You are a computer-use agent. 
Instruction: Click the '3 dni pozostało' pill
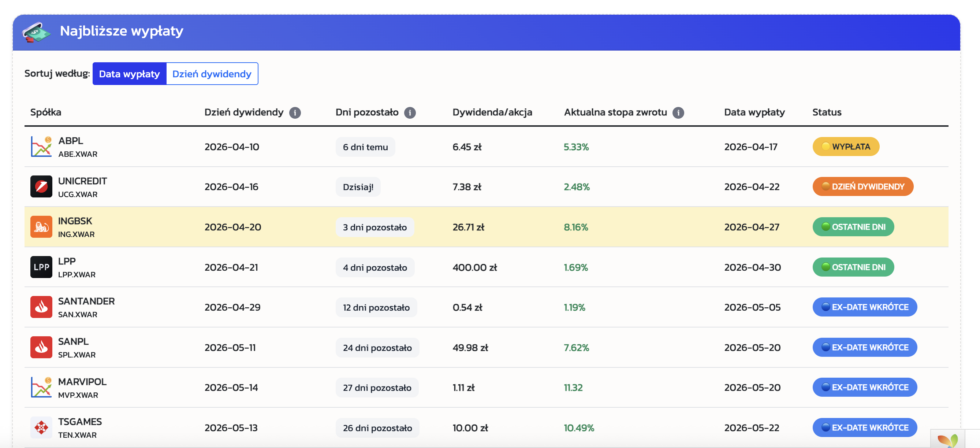point(375,227)
